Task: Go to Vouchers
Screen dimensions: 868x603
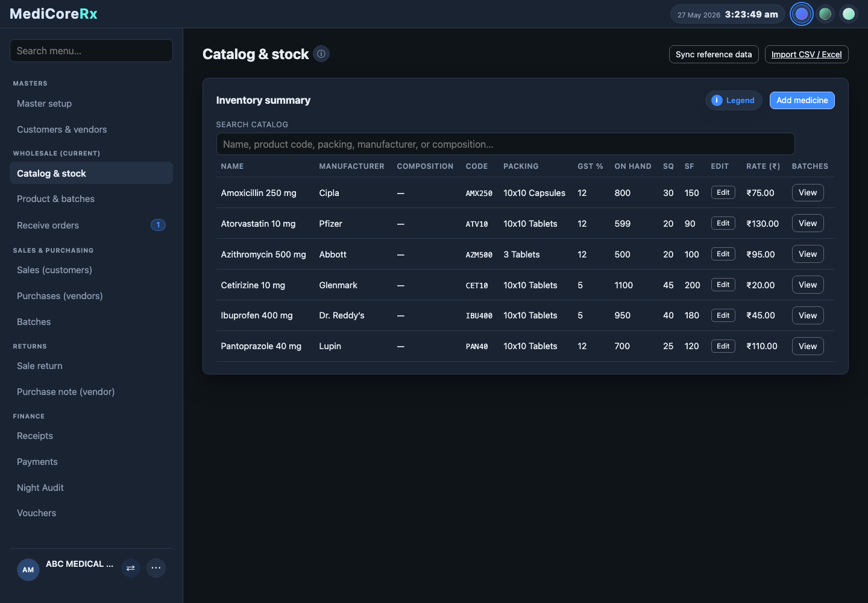Action: point(92,513)
